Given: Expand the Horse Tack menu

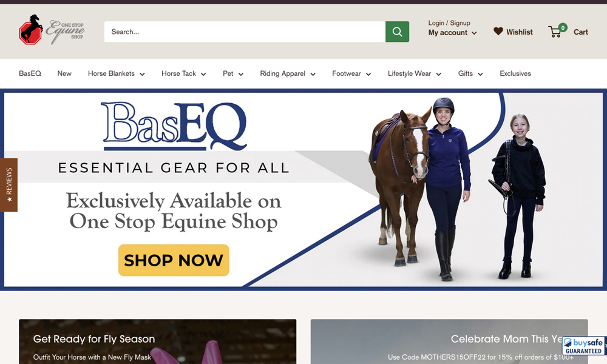Looking at the screenshot, I should point(183,73).
